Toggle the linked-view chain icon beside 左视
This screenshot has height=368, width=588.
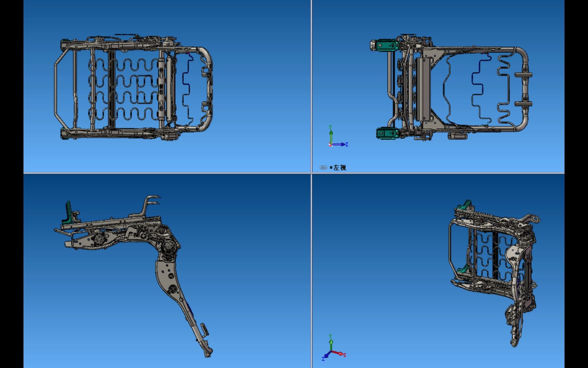[x=324, y=168]
